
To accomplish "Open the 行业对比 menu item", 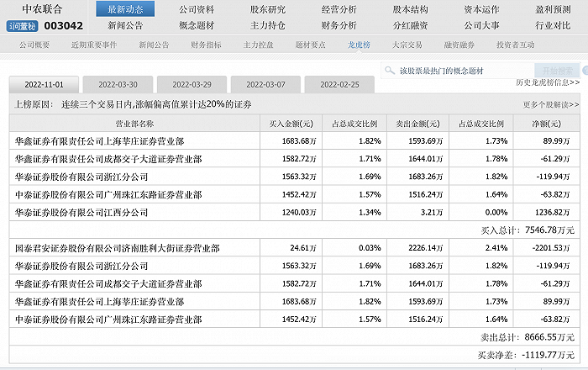I will point(553,25).
